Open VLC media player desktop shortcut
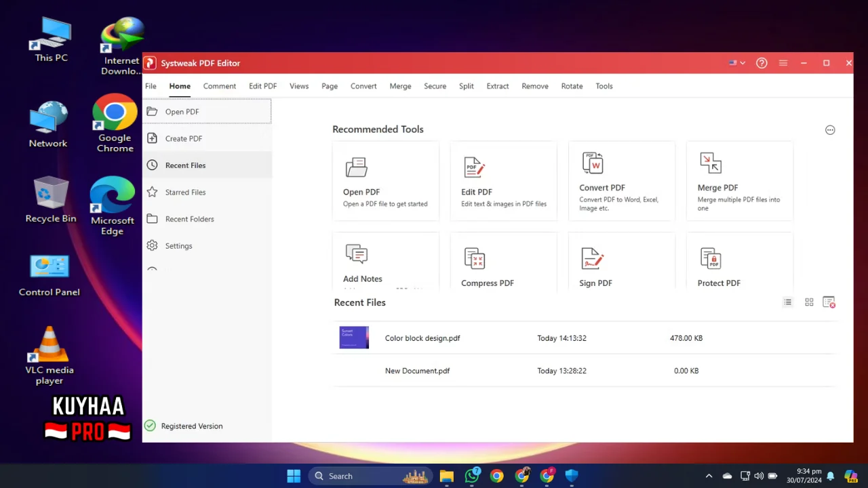868x488 pixels. click(50, 355)
